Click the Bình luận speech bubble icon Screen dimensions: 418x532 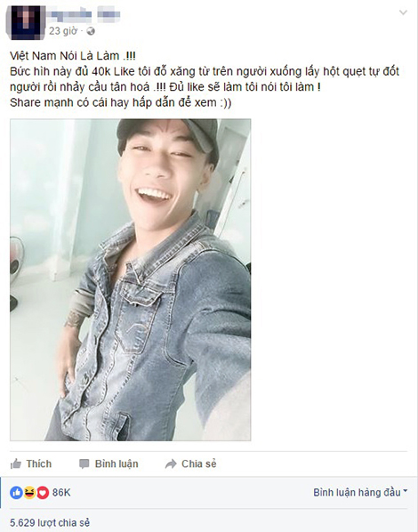(x=84, y=463)
